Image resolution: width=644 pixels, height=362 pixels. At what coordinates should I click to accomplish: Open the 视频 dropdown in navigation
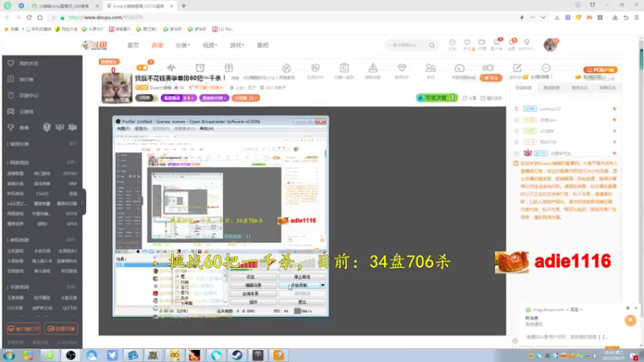click(x=209, y=45)
